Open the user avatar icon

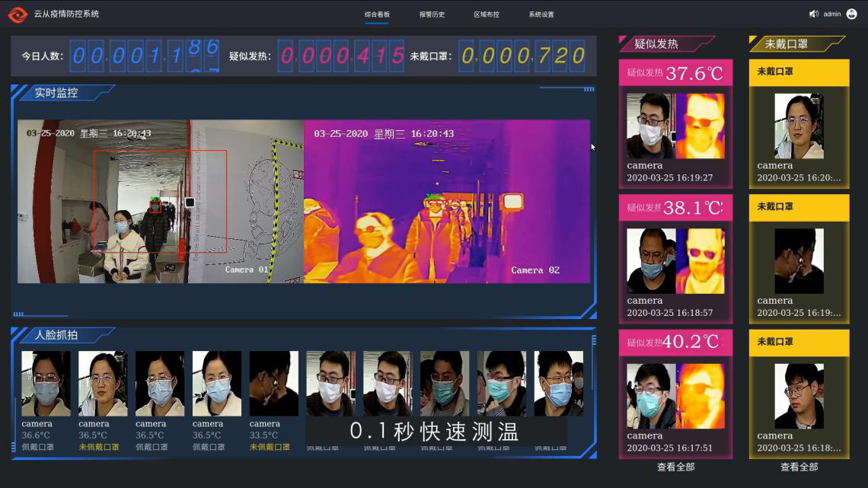851,14
